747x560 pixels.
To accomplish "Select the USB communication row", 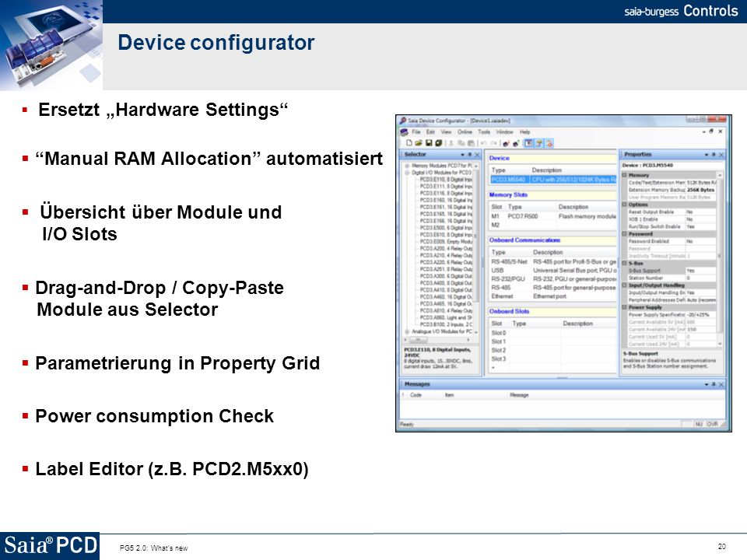I will click(552, 270).
